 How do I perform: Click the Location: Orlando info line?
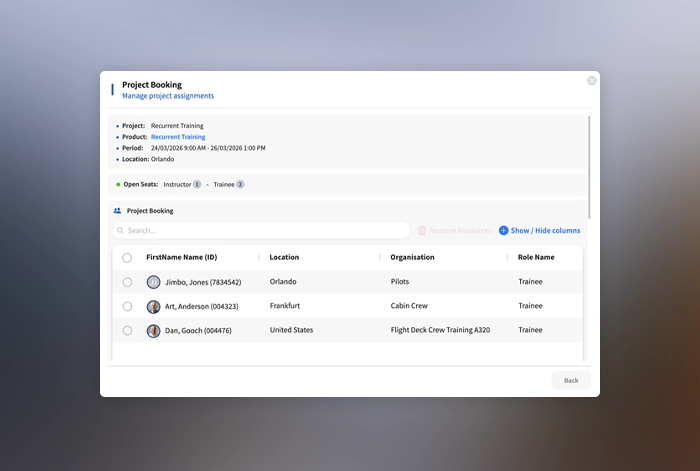coord(148,159)
